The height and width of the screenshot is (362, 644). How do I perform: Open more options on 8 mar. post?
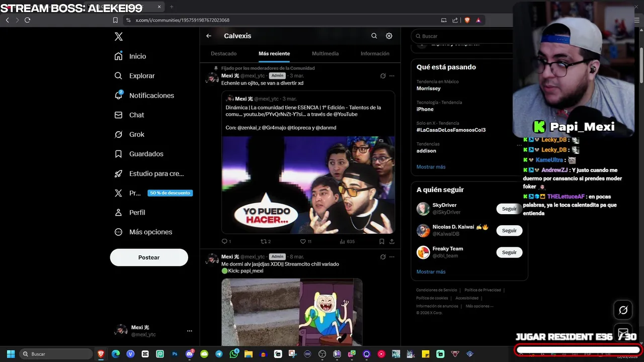(x=392, y=257)
